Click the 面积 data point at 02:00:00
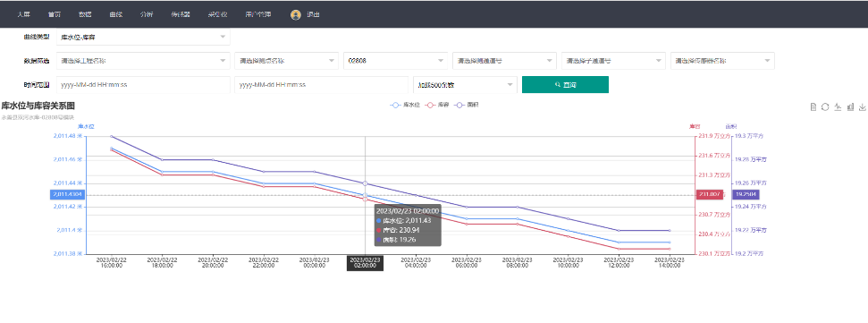 point(365,183)
